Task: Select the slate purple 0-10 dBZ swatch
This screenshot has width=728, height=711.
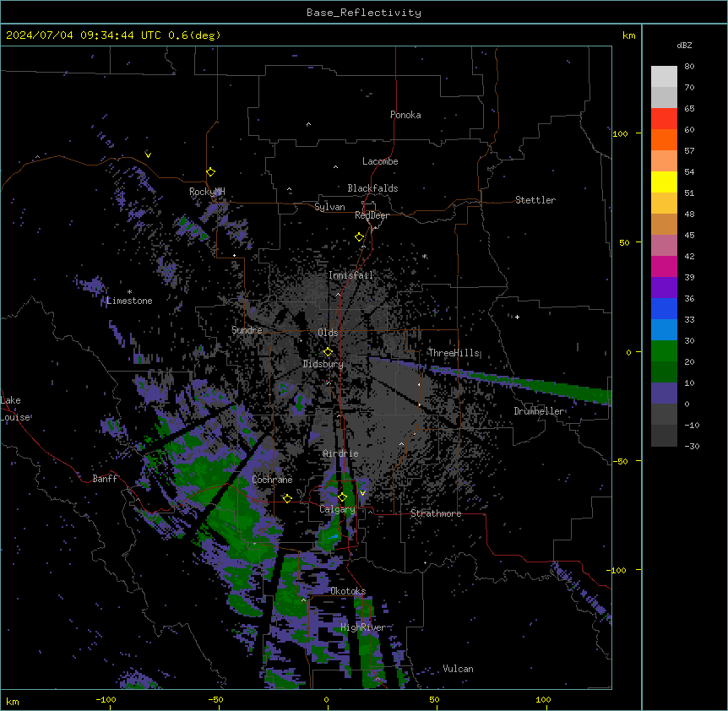Action: [x=664, y=393]
